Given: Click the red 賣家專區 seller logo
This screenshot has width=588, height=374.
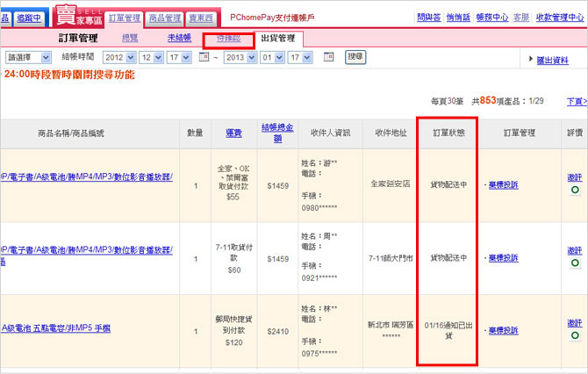Looking at the screenshot, I should [79, 14].
